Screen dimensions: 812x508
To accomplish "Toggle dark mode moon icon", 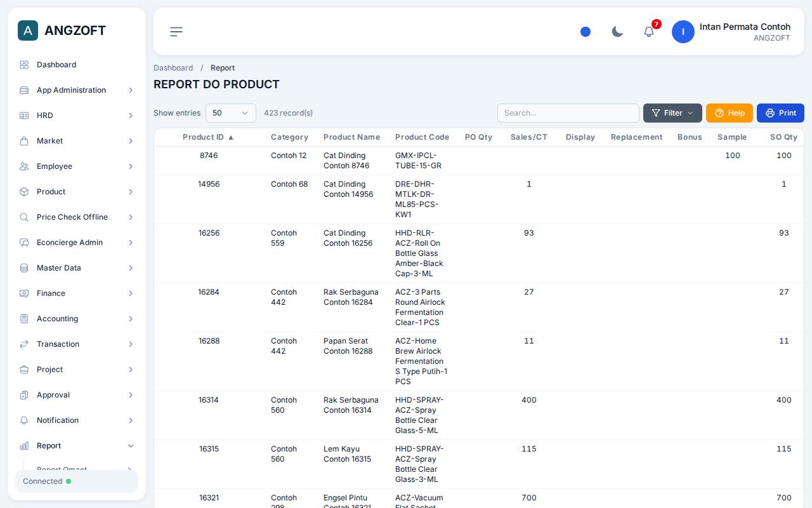I will point(617,32).
